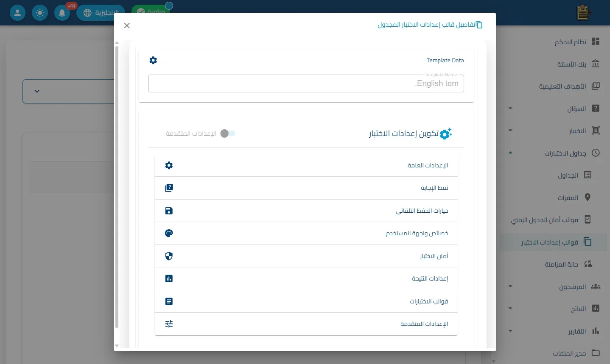This screenshot has height=364, width=610.
Task: Click the بنك الأسئلة bank icon
Action: tap(596, 64)
